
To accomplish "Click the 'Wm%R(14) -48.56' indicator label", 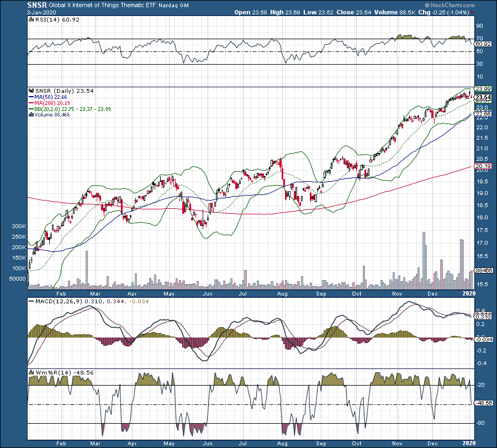I will 64,372.
